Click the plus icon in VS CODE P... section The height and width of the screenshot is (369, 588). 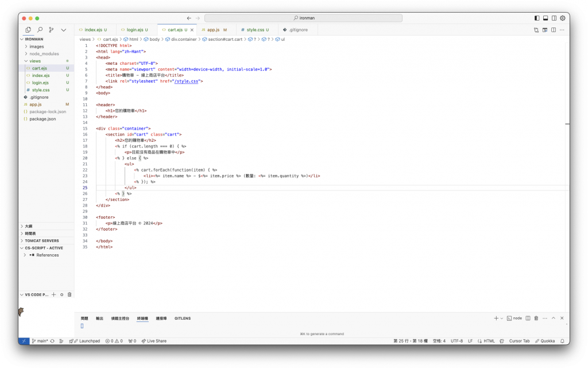53,295
